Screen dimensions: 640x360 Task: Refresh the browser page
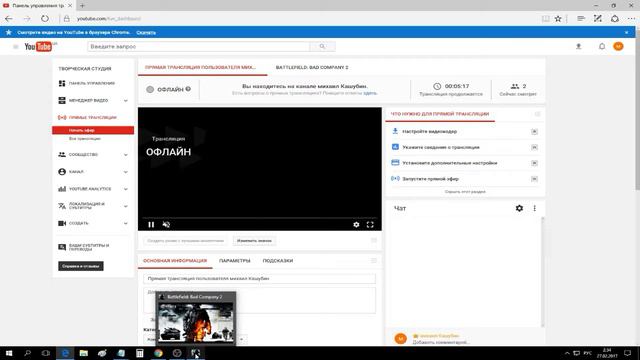44,19
